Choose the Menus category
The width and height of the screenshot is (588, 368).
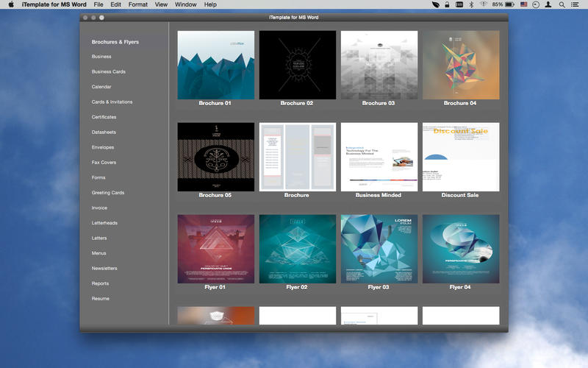click(98, 253)
